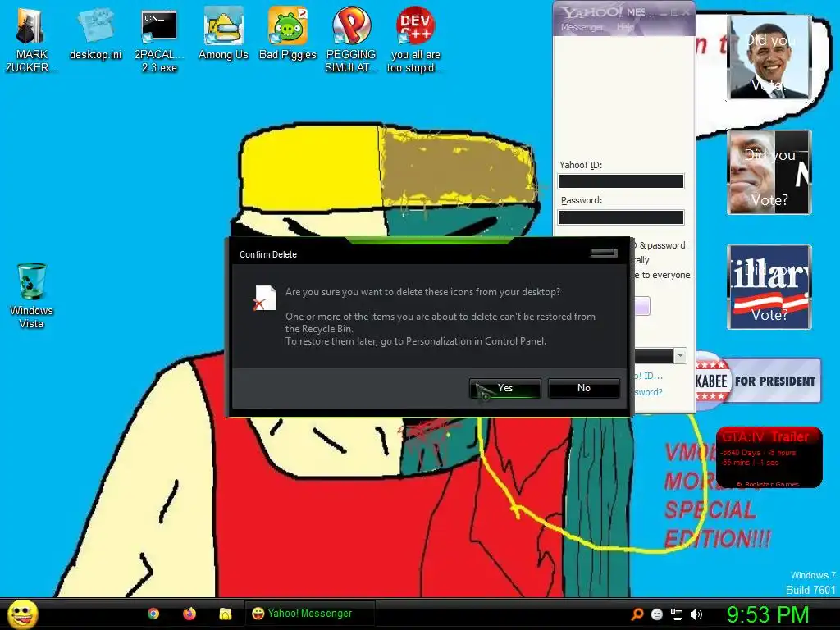Select the Dev-C++ 'you all are too stupid' icon

[x=415, y=39]
